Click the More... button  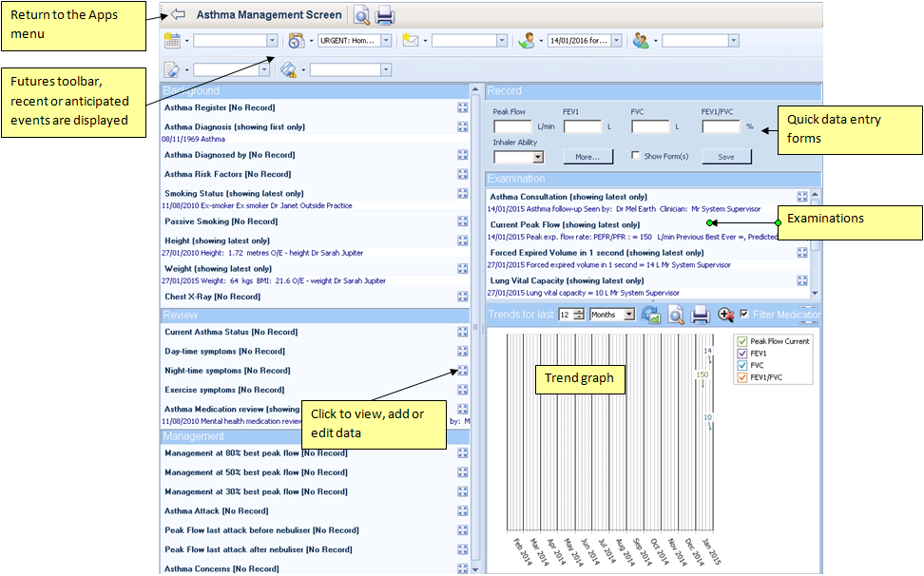click(587, 157)
